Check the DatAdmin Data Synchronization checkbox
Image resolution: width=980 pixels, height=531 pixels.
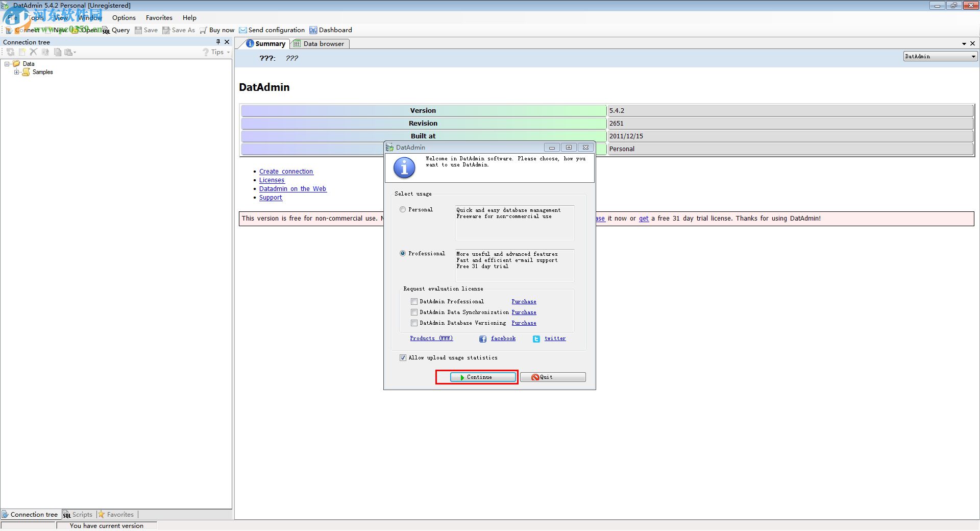[414, 312]
